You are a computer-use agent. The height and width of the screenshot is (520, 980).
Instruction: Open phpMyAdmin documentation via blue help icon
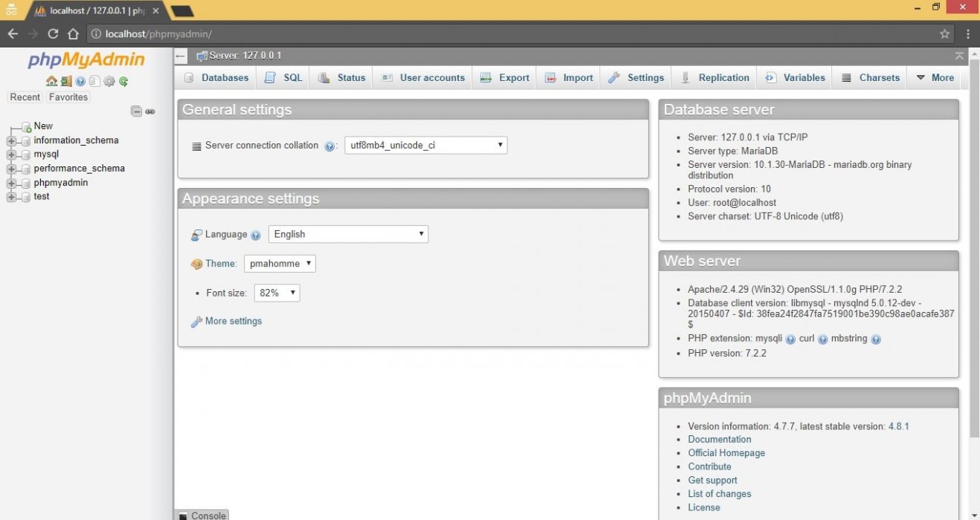coord(80,82)
